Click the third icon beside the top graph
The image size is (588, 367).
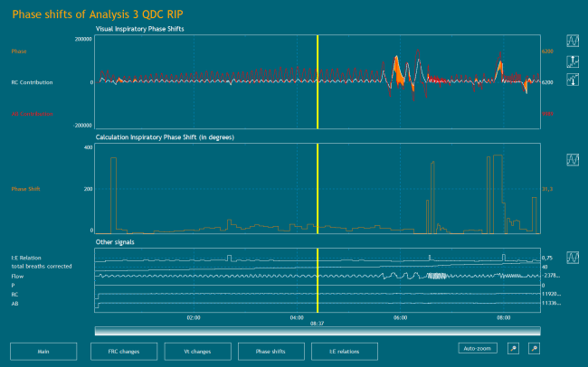pyautogui.click(x=573, y=80)
